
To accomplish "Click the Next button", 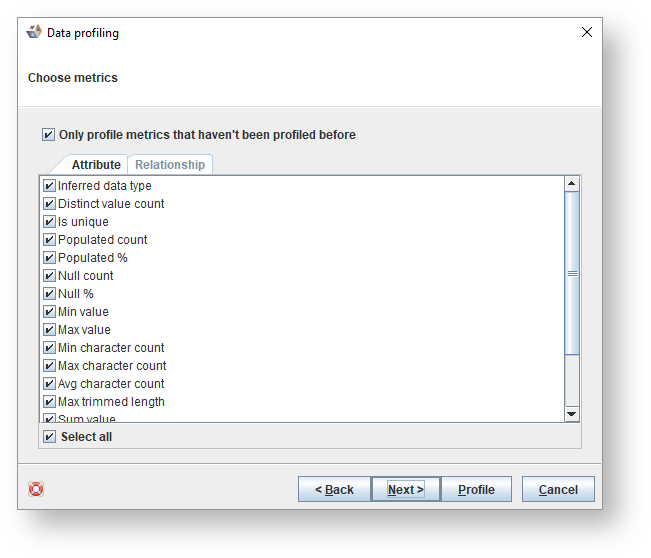I will click(x=405, y=489).
